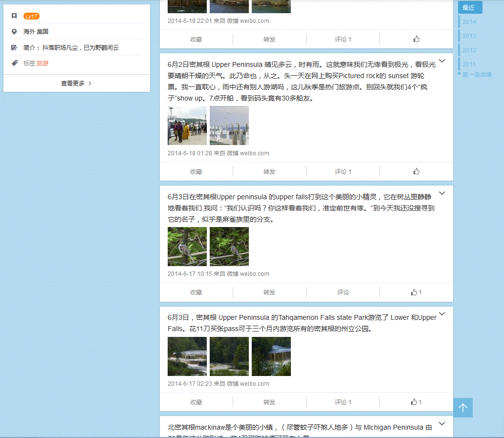Like the June 2 Pictured Rock post

point(416,171)
